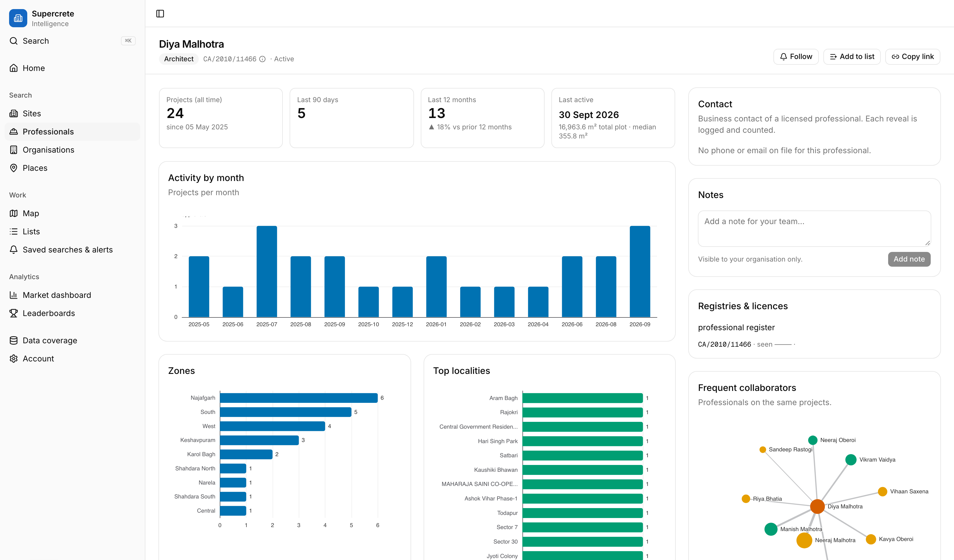Click the Market dashboard chart icon
Image resolution: width=954 pixels, height=560 pixels.
(x=14, y=295)
